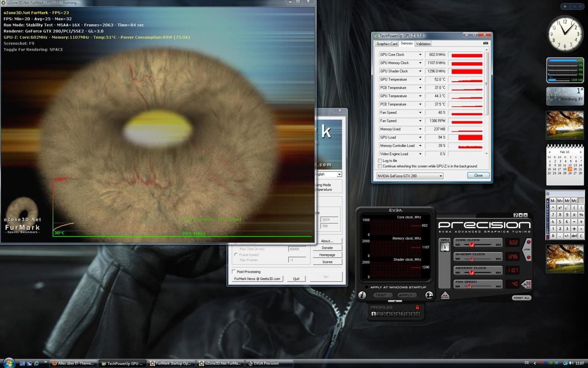Click Homepage button in FurMark
The width and height of the screenshot is (588, 368).
click(x=327, y=255)
